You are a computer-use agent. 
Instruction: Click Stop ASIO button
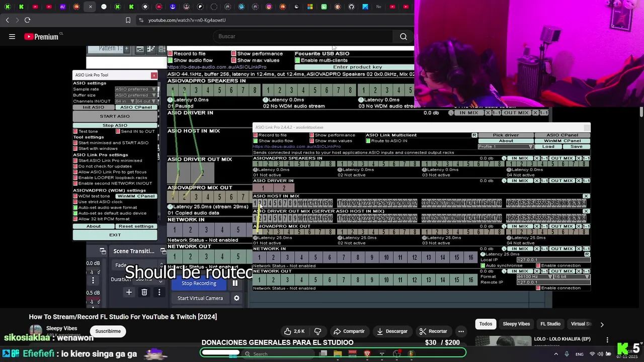pyautogui.click(x=115, y=125)
